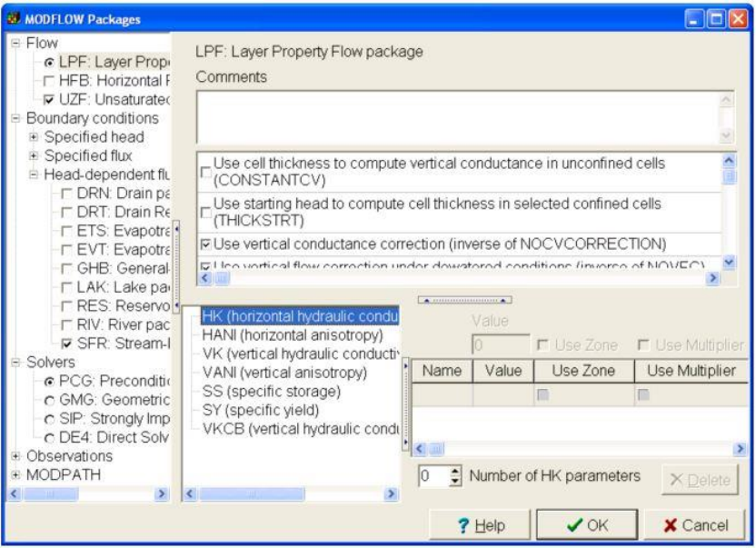Image resolution: width=756 pixels, height=548 pixels.
Task: Decrease the number of HK parameters
Action: click(455, 481)
